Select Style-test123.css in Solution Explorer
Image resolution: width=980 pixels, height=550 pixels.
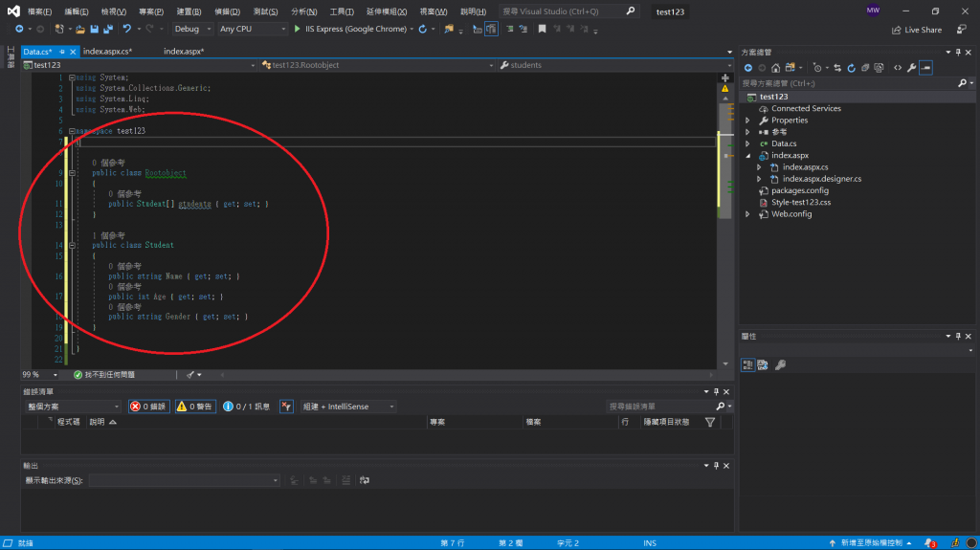coord(800,202)
